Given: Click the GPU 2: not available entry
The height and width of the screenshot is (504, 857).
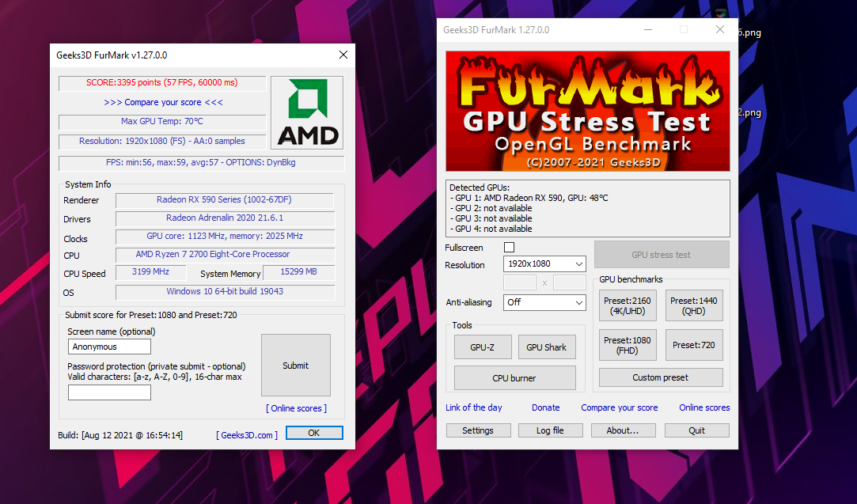Looking at the screenshot, I should pyautogui.click(x=491, y=208).
